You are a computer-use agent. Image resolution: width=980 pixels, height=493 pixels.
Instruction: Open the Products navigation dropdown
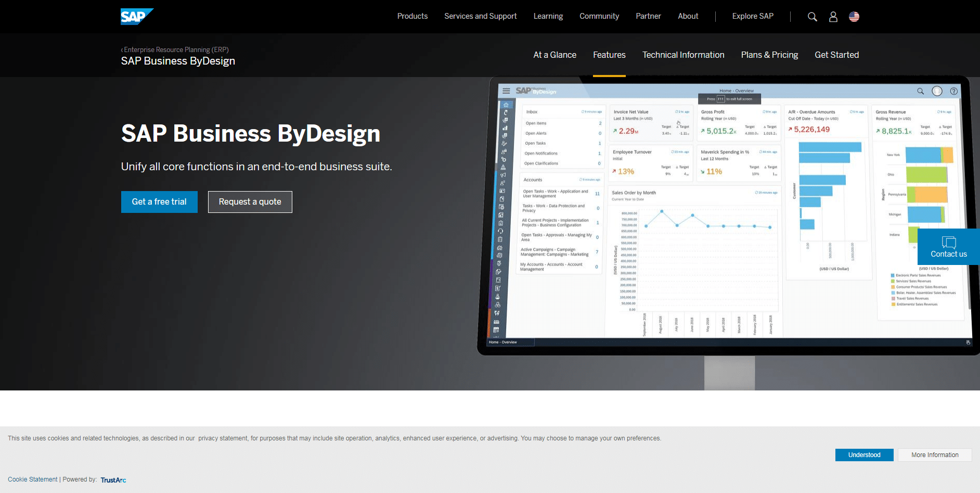[412, 16]
